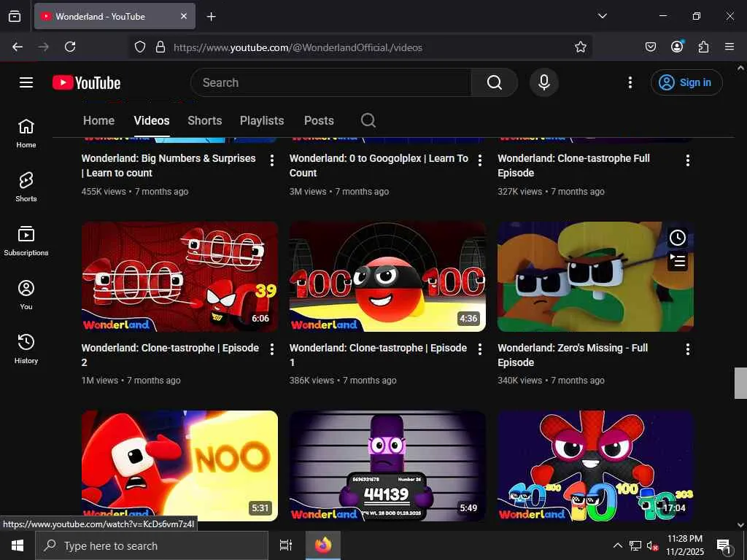Search within channel using magnifier icon
The image size is (747, 560).
pos(368,120)
